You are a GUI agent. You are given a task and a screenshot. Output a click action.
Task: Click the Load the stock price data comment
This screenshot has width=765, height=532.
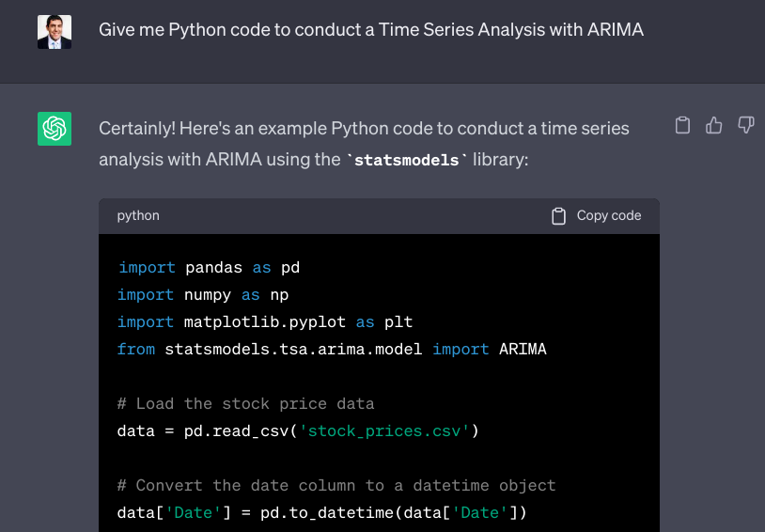(246, 404)
